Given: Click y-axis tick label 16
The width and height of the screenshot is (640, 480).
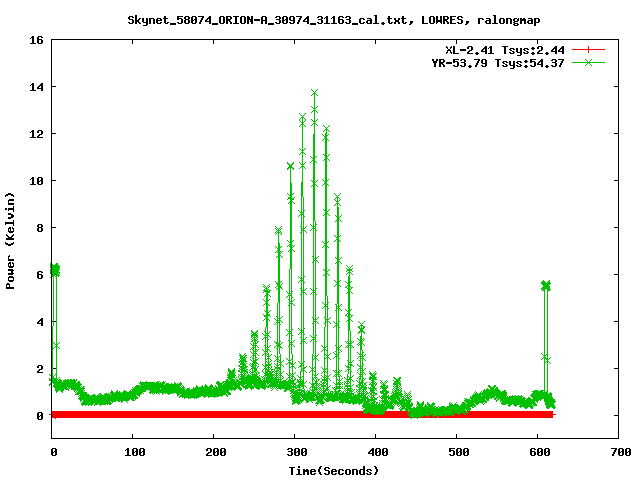Looking at the screenshot, I should click(36, 40).
